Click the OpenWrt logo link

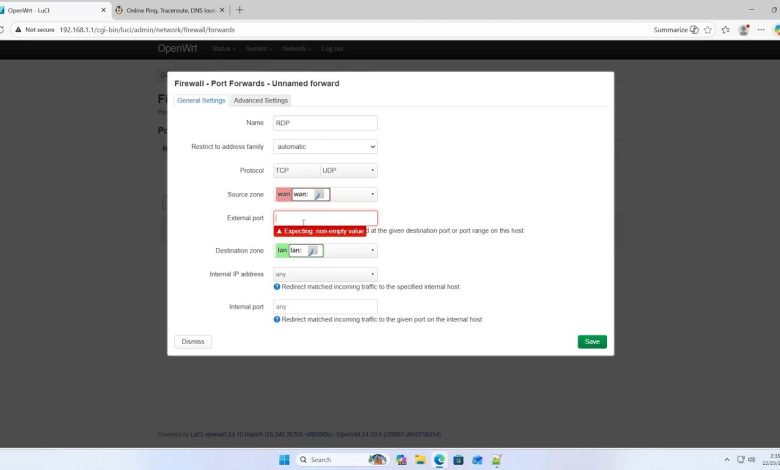177,48
